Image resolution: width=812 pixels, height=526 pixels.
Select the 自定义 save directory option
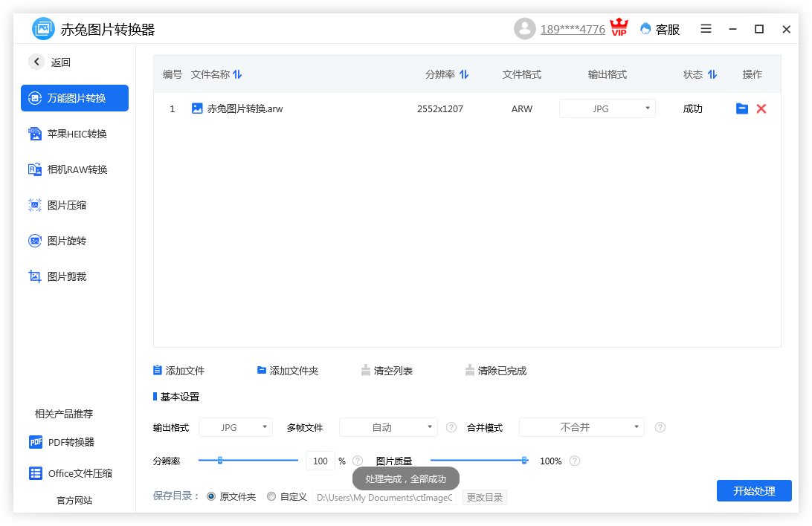(x=271, y=496)
